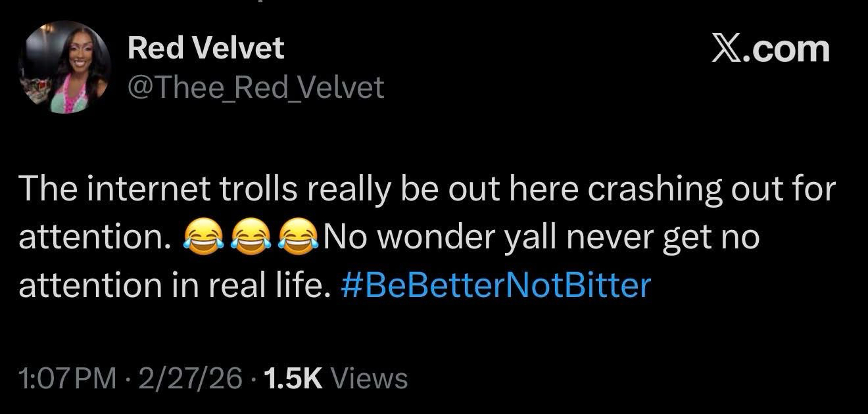Click the X.com logo text
The width and height of the screenshot is (868, 414).
pos(771,49)
